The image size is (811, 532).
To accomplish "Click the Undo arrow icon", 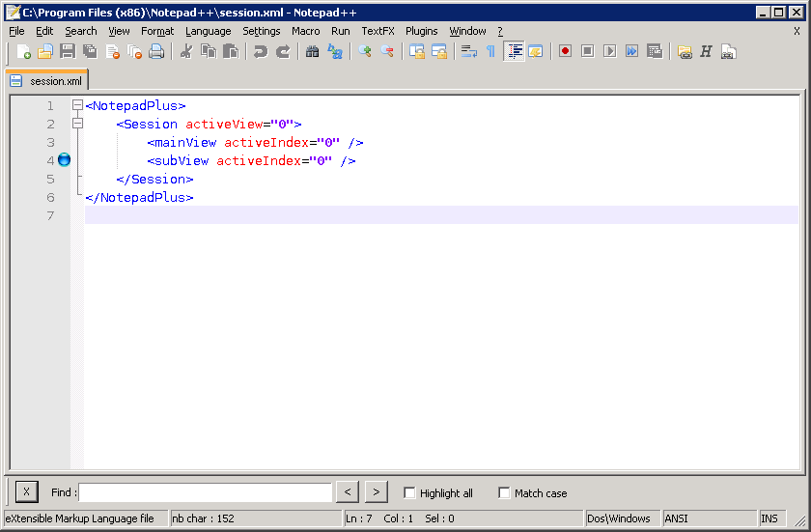I will click(x=261, y=52).
